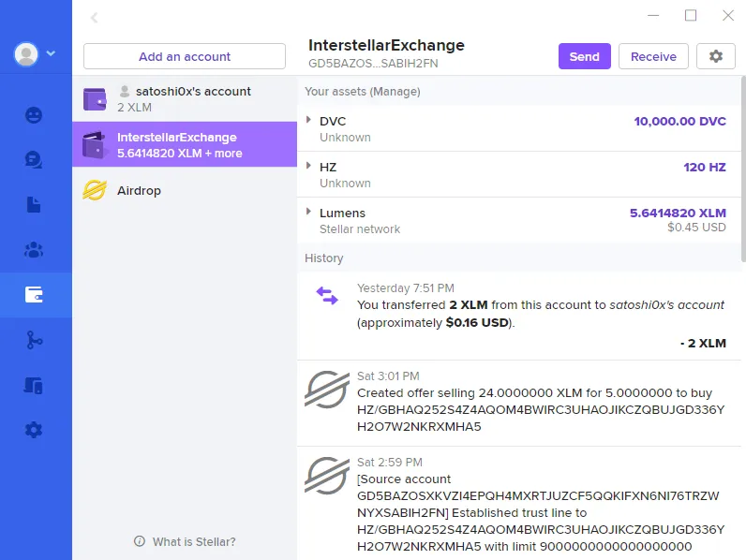Open the Devices icon in sidebar

tap(34, 385)
